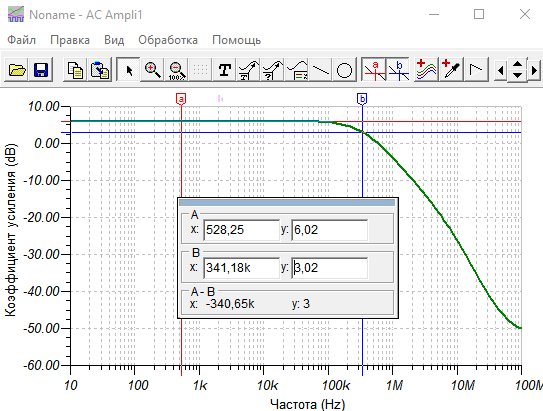Select the text annotation T tool
Screen dimensions: 543x411
pyautogui.click(x=225, y=70)
